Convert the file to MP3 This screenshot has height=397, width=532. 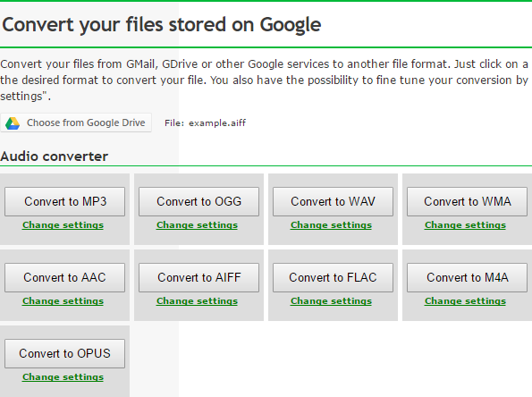[64, 201]
